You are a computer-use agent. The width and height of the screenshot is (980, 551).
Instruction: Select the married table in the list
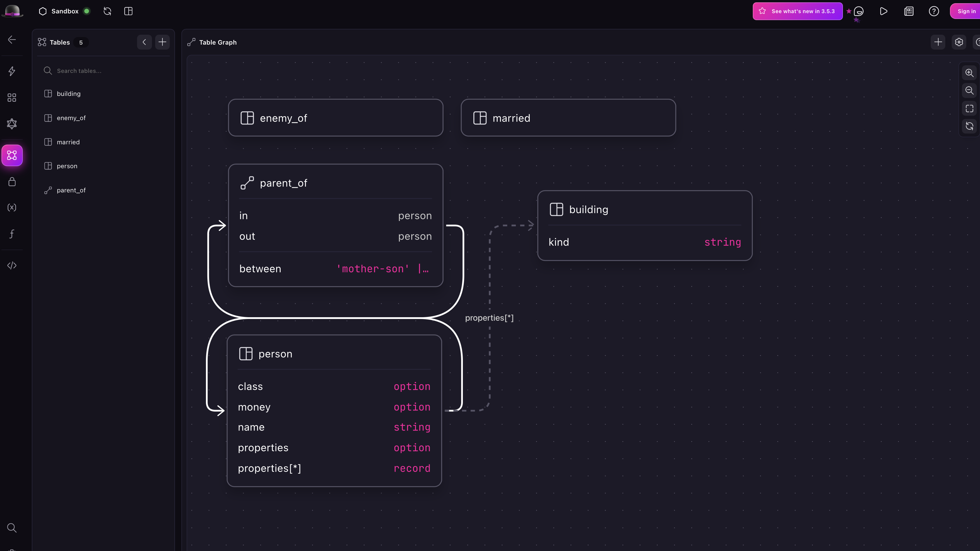(69, 142)
